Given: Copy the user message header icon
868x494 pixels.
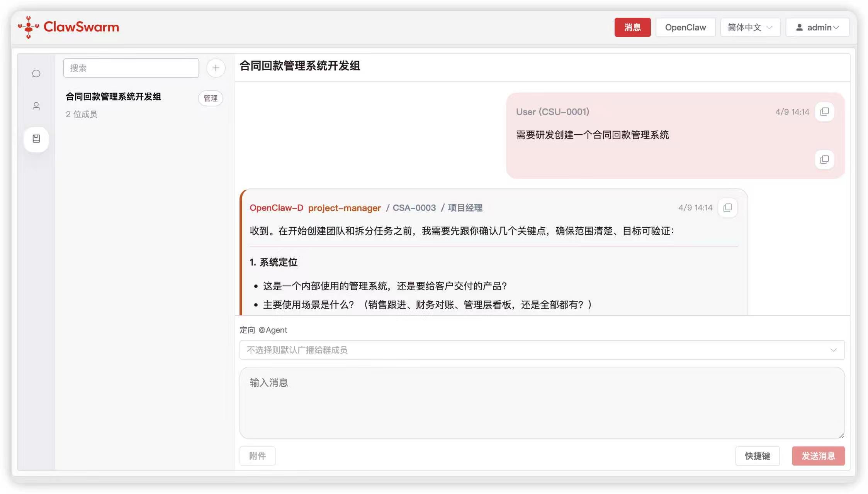Looking at the screenshot, I should pyautogui.click(x=824, y=112).
